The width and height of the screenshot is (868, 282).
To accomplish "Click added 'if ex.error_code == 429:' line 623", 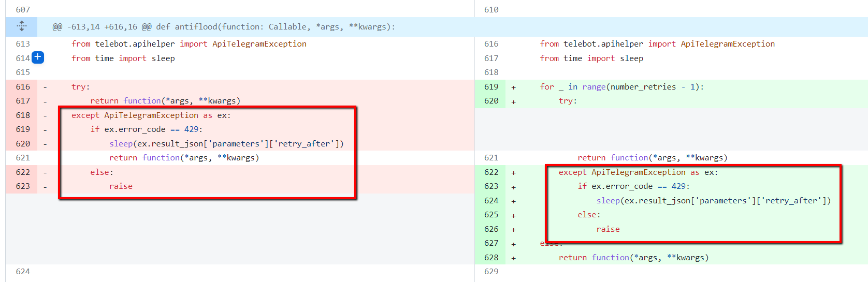I will pos(634,186).
